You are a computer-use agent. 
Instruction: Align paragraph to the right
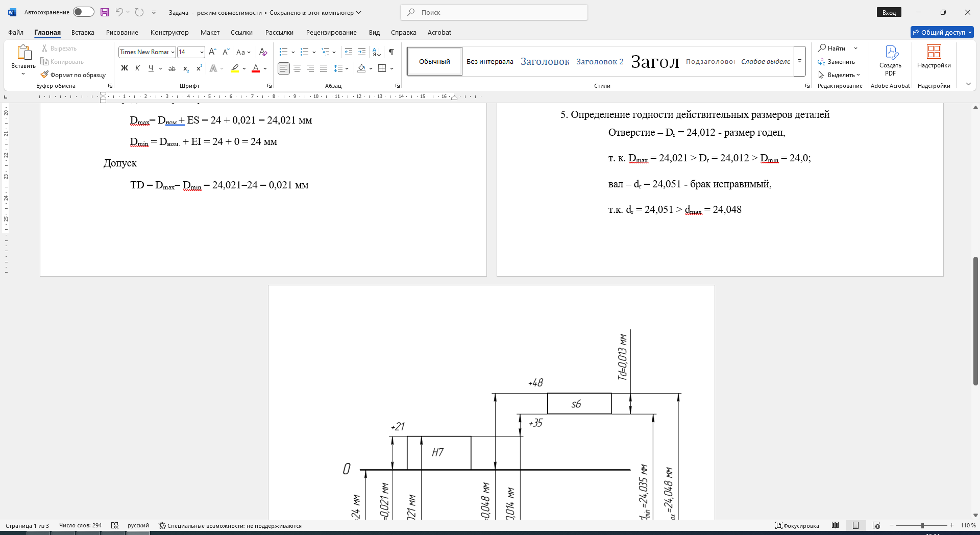tap(310, 68)
